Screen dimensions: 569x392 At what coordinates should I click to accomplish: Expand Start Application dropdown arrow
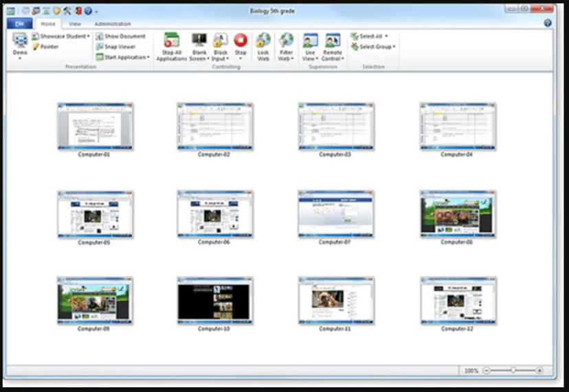click(x=148, y=57)
